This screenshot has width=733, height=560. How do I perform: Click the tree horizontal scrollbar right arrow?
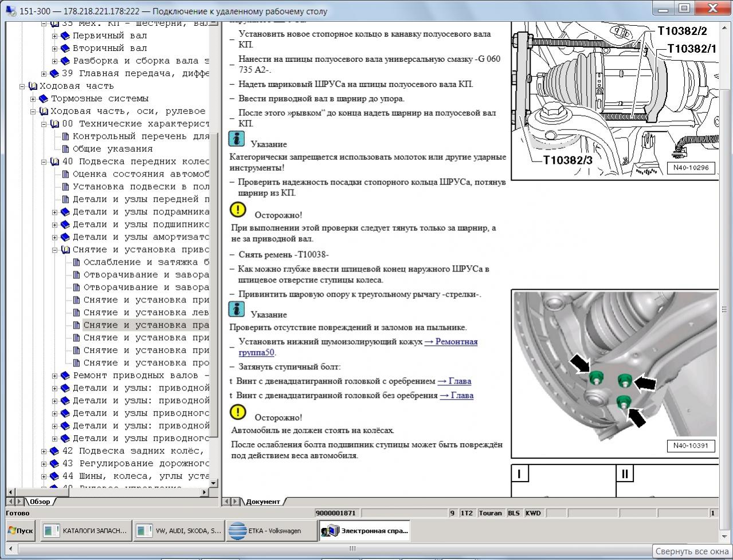(205, 492)
